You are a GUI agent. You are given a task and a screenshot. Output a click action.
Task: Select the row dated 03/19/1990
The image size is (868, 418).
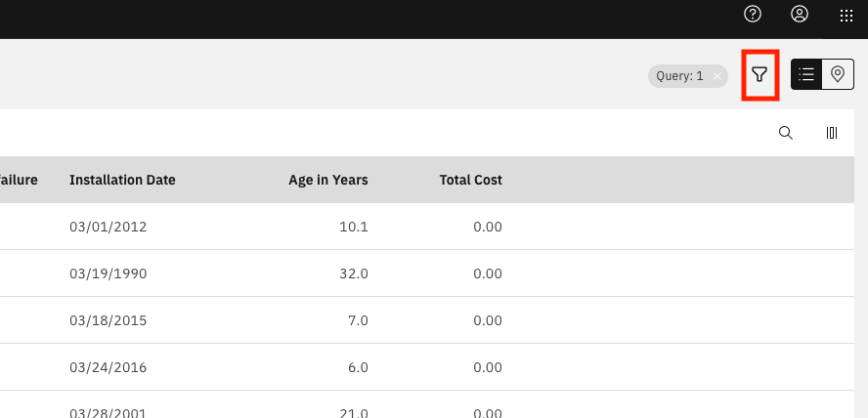point(427,273)
